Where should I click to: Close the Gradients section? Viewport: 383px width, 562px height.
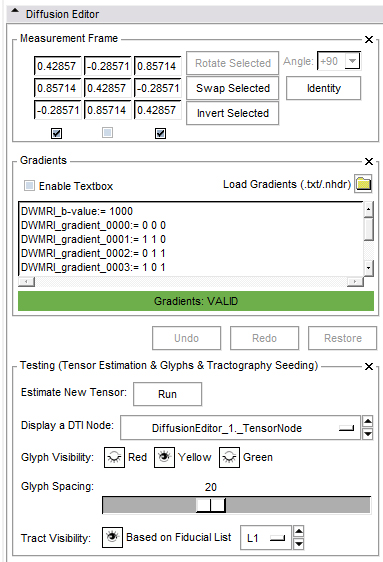click(369, 161)
